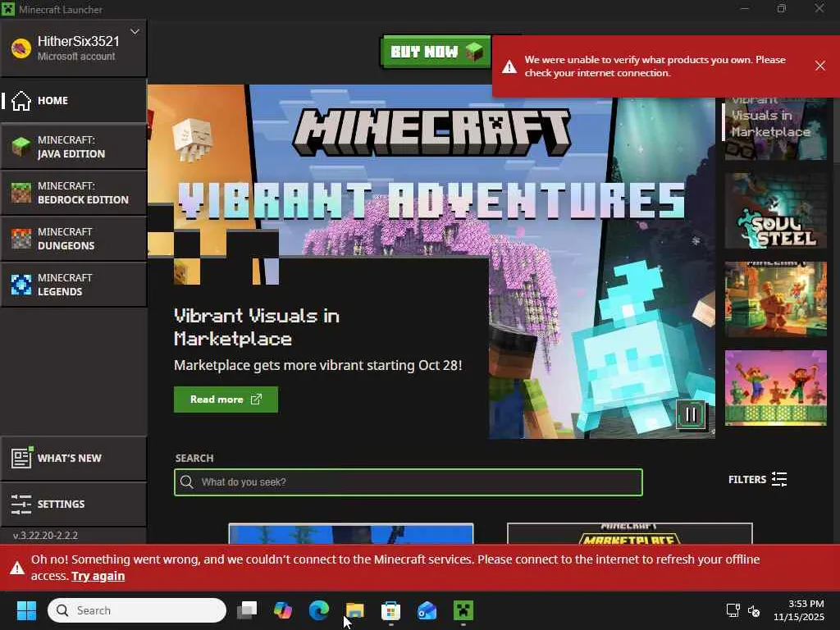The height and width of the screenshot is (630, 840).
Task: Click warning triangle in bottom error banner
Action: (17, 568)
